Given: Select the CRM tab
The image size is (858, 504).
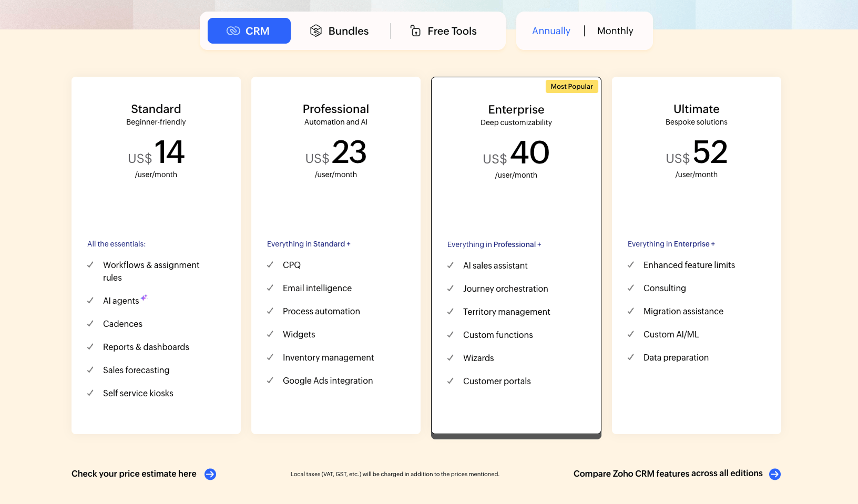Looking at the screenshot, I should tap(249, 31).
